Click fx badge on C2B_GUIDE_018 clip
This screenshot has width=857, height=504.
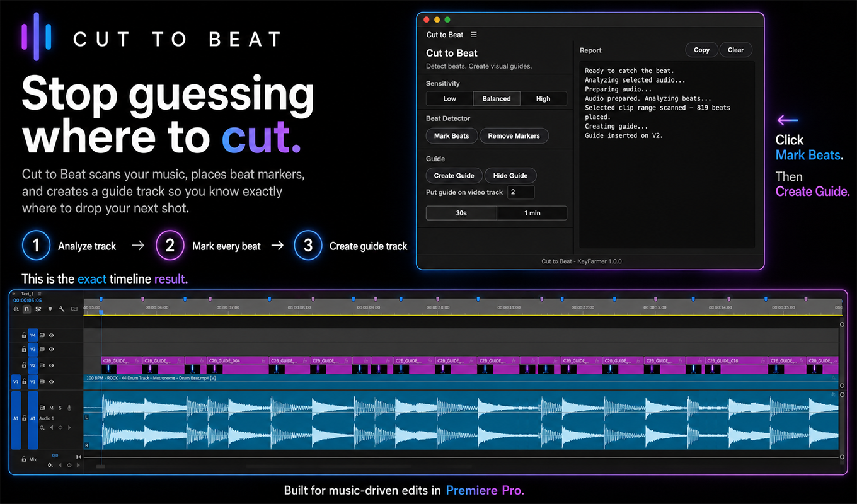[x=764, y=361]
